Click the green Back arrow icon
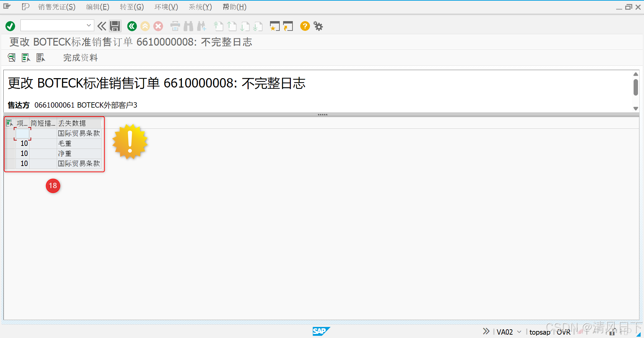Viewport: 644px width, 338px height. coord(132,26)
